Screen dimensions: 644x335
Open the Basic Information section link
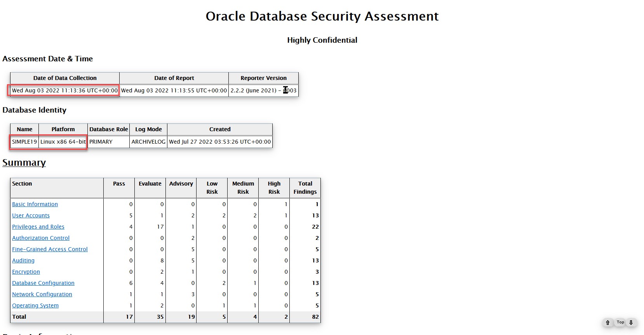click(x=35, y=204)
